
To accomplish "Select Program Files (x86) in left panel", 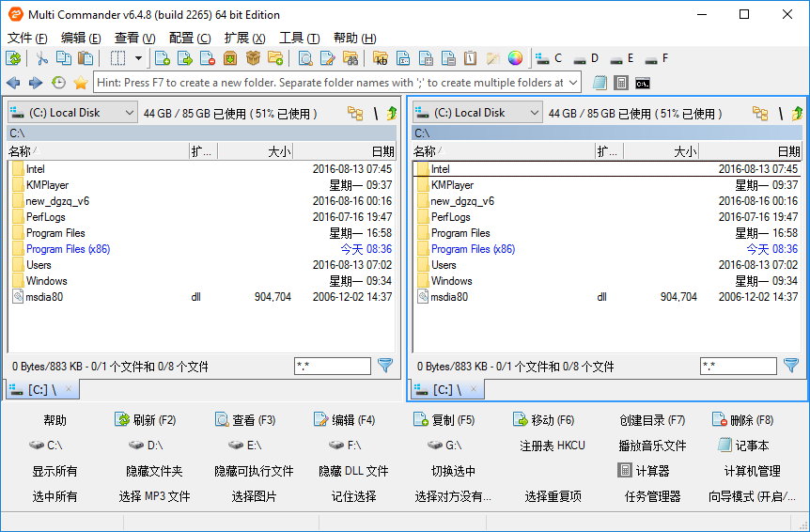I will pyautogui.click(x=201, y=249).
